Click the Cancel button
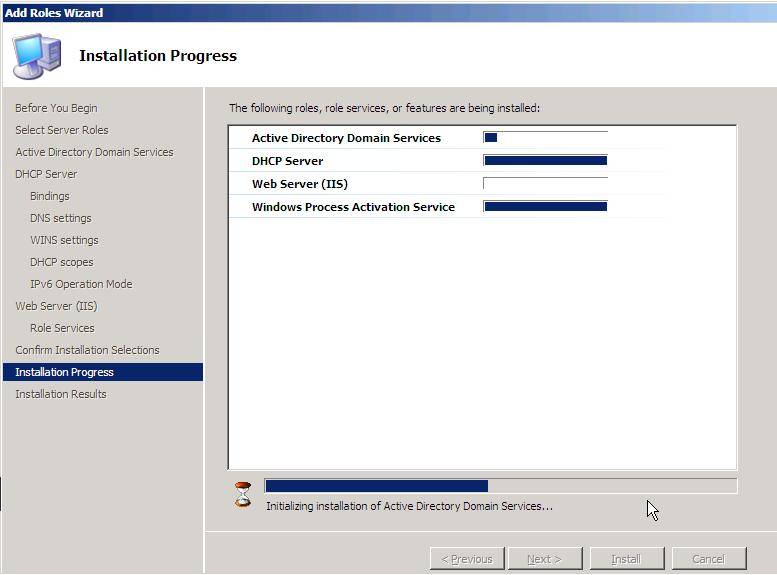 709,559
